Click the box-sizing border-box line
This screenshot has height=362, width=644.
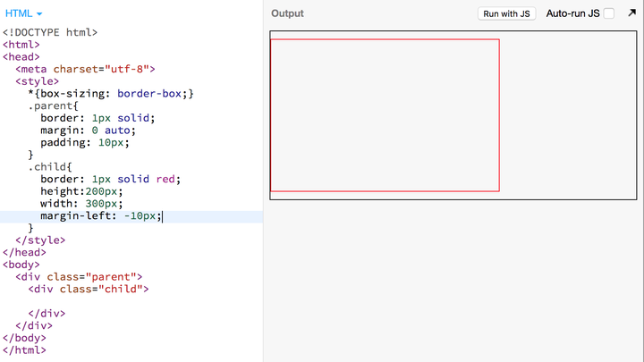111,94
